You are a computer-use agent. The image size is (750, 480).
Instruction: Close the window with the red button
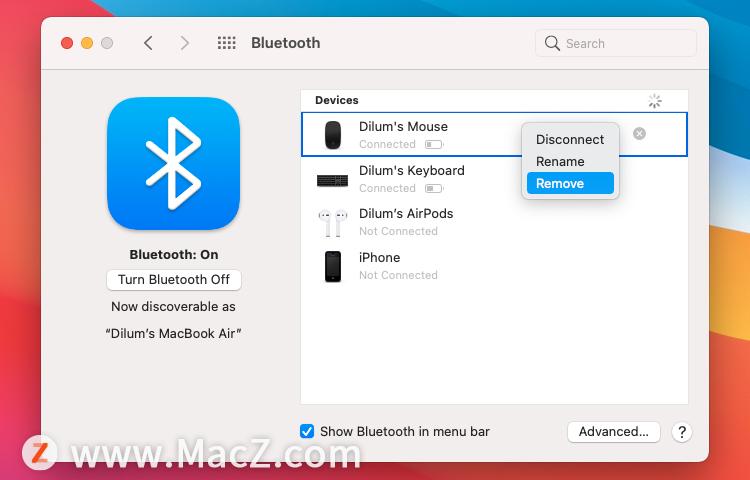[67, 43]
